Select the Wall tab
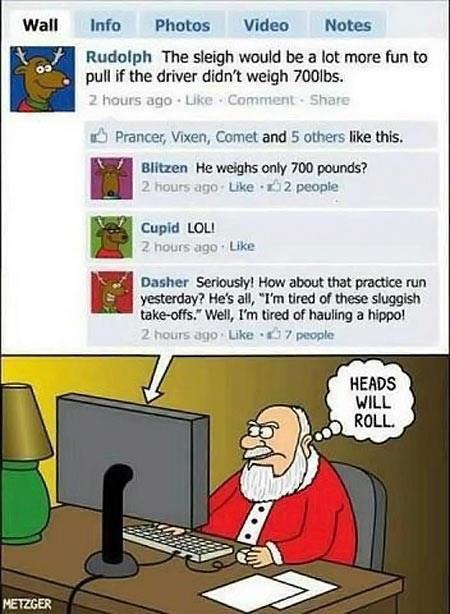450x614 pixels. tap(40, 25)
